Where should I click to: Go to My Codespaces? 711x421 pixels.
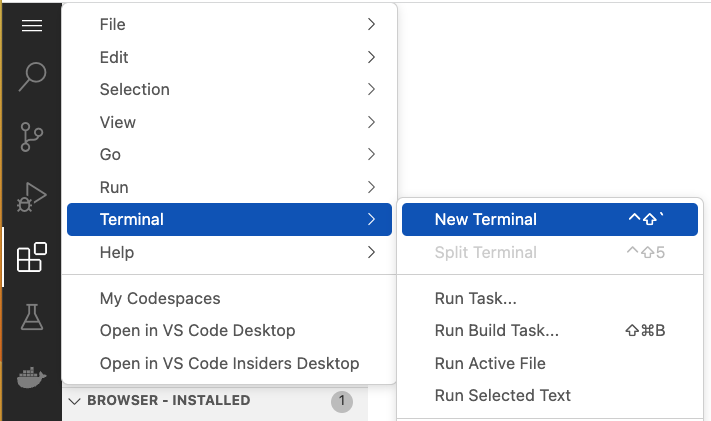(x=160, y=298)
